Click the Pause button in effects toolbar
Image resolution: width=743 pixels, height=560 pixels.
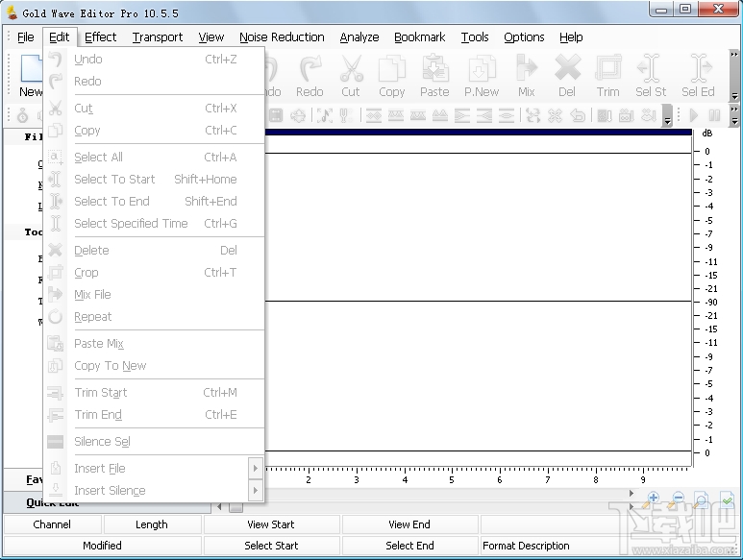[714, 115]
